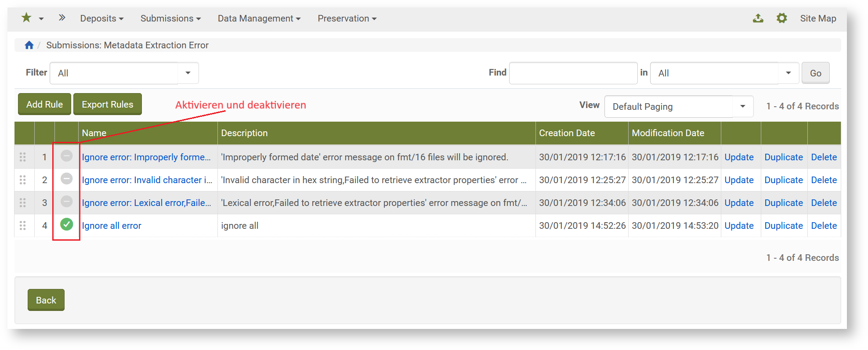Expand the Find 'in' field dropdown

pyautogui.click(x=788, y=73)
